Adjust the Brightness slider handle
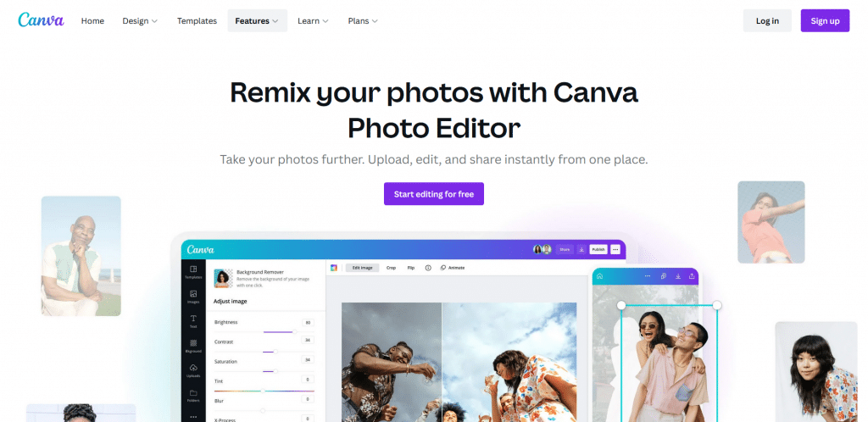This screenshot has width=868, height=422. (294, 332)
